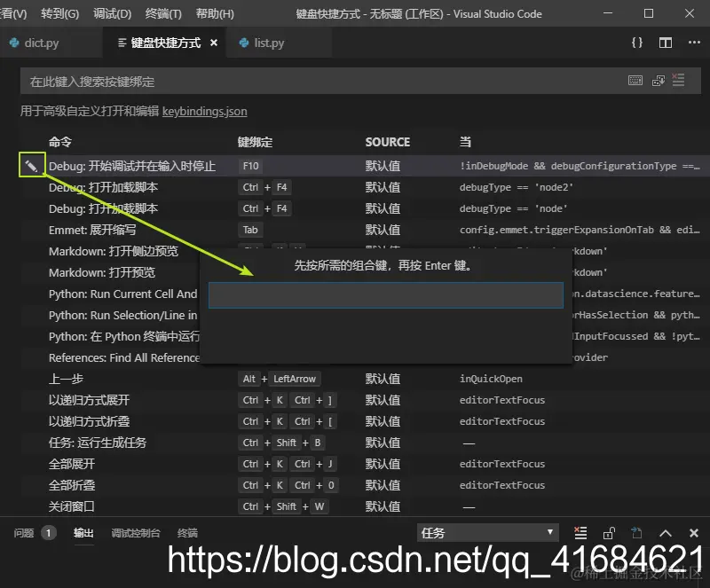The width and height of the screenshot is (710, 588).
Task: Open the 转到(G) menu
Action: pyautogui.click(x=59, y=13)
